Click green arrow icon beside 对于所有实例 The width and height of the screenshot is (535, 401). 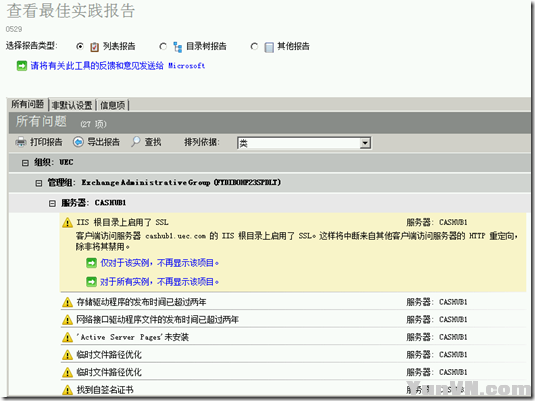91,282
